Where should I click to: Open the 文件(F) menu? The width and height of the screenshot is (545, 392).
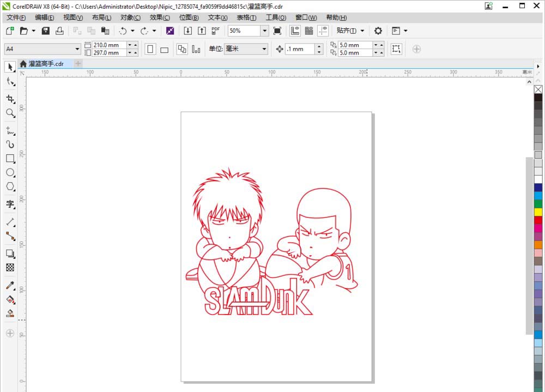pyautogui.click(x=16, y=17)
